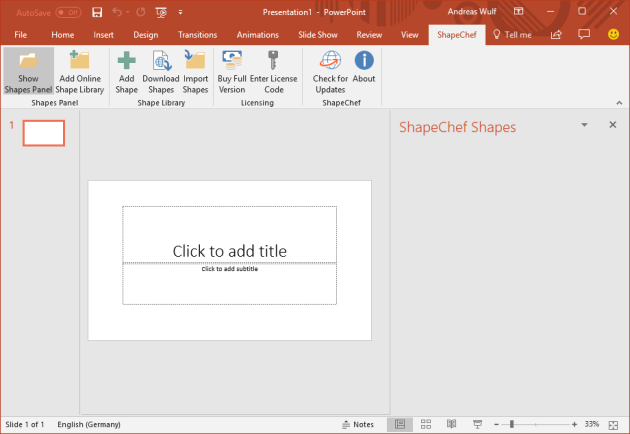
Task: Open the Comments speech bubble icon
Action: pos(584,34)
